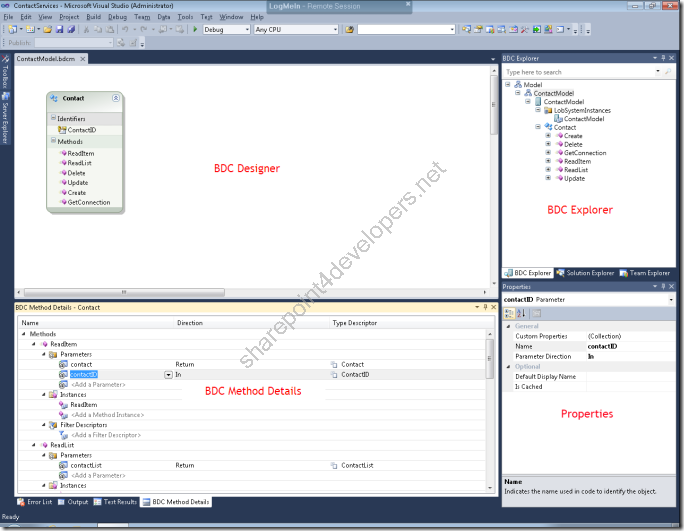The width and height of the screenshot is (684, 531).
Task: Open the Project menu
Action: [69, 17]
